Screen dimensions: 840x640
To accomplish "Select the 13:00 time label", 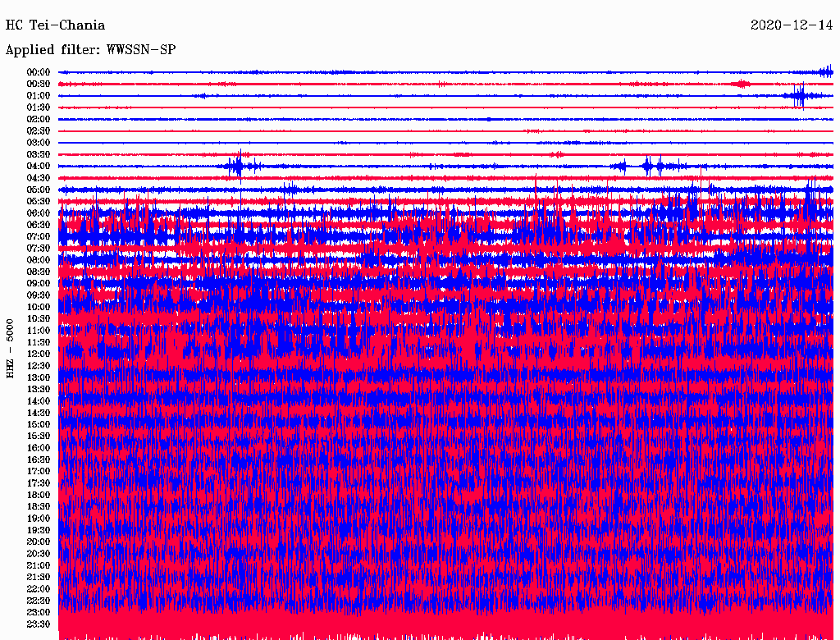I will click(x=39, y=377).
